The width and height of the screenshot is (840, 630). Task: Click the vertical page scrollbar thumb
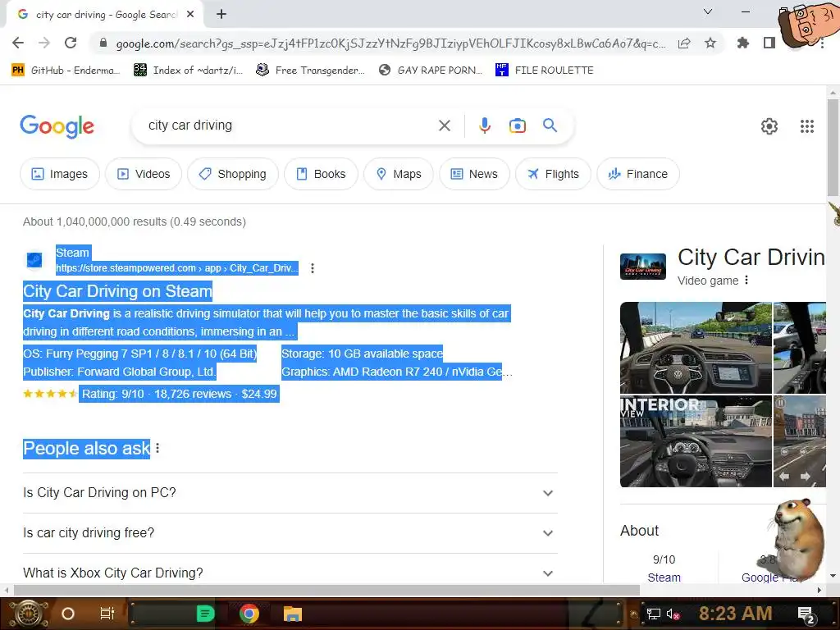[x=833, y=148]
